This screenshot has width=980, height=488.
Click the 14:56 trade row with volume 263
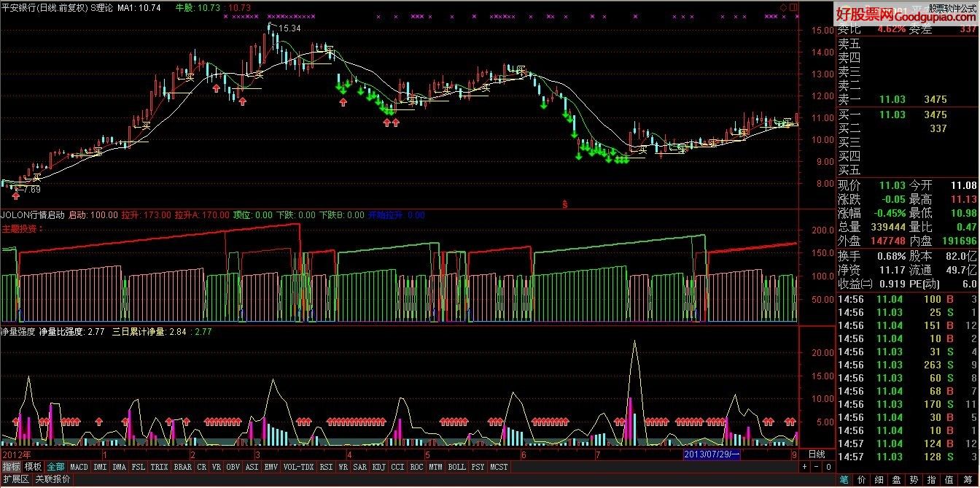tap(908, 365)
